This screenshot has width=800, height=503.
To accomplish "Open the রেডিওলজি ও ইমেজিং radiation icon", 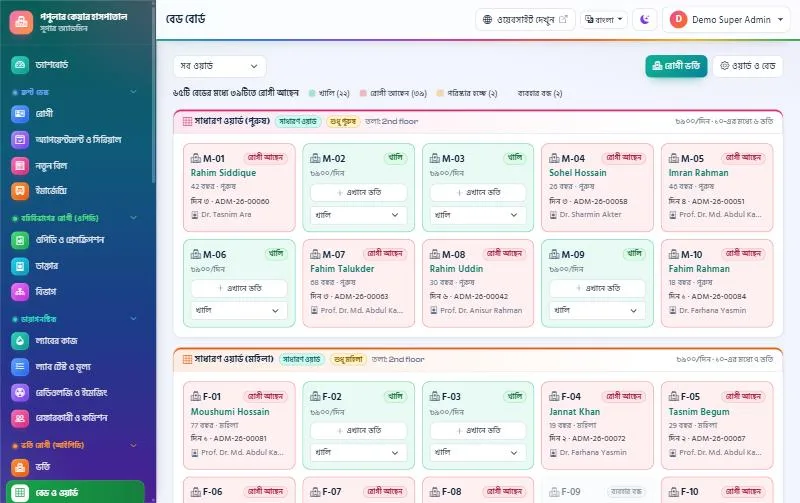I will coord(20,392).
